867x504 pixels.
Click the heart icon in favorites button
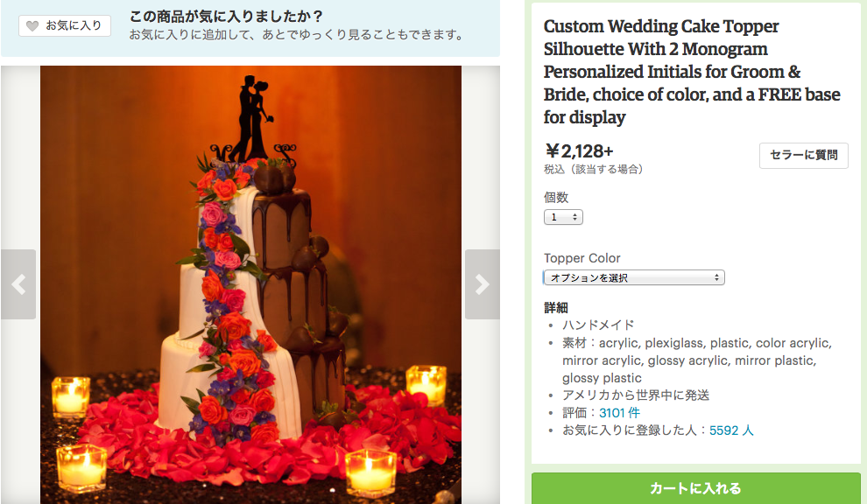[x=32, y=26]
